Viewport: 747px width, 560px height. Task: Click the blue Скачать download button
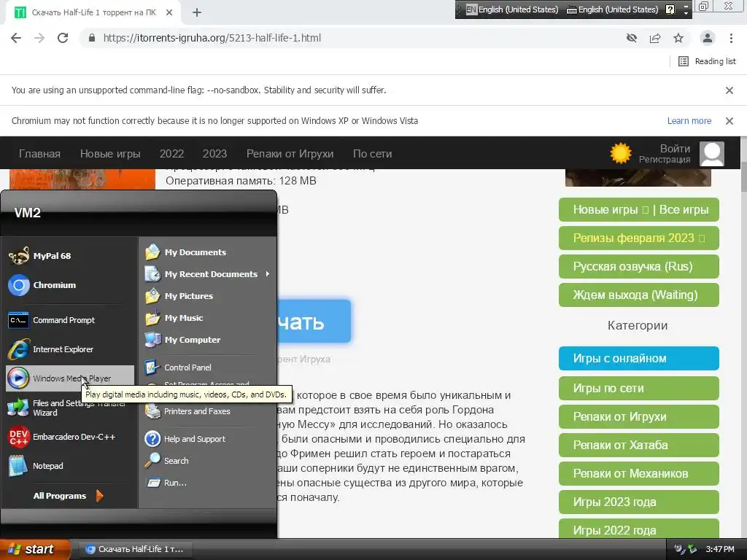[314, 322]
